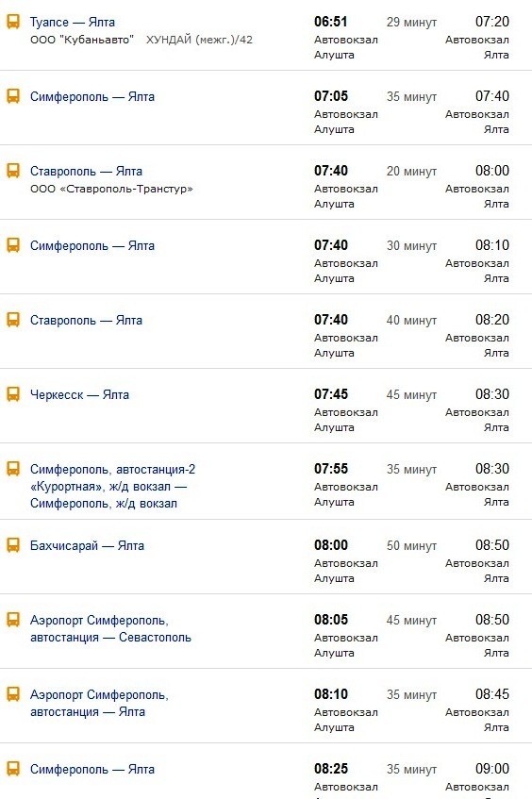
Task: Click bus icon beside Черкесск — Ялта
Action: (x=13, y=394)
